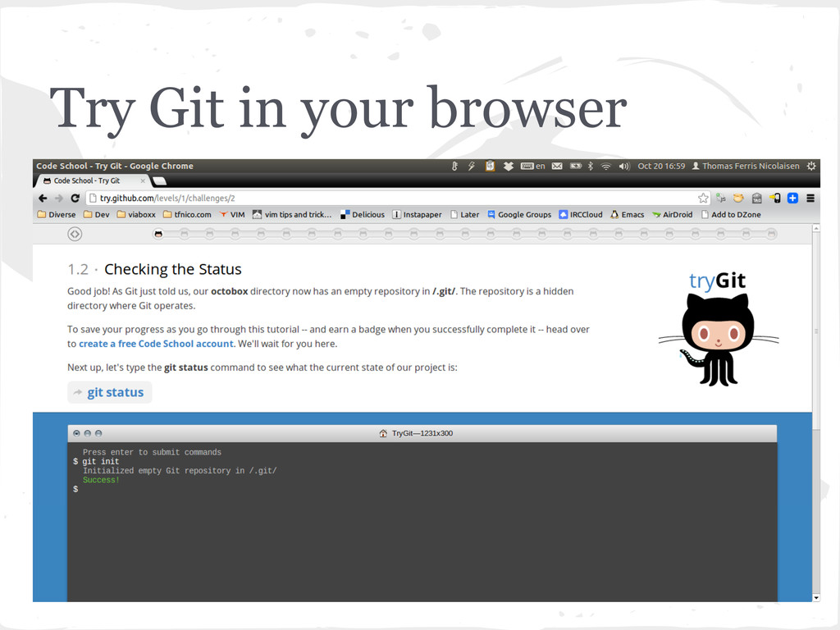Open the VIM bookmark

point(232,215)
